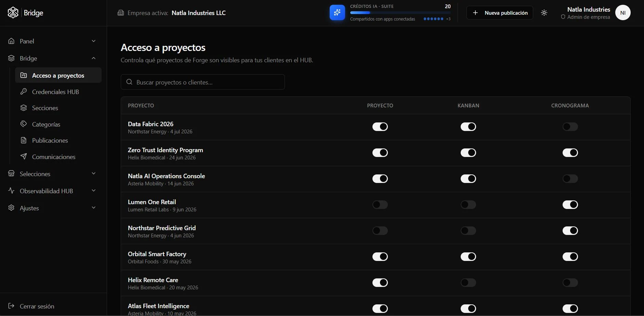Click the Selecciones store icon
This screenshot has height=316, width=644.
tap(11, 173)
